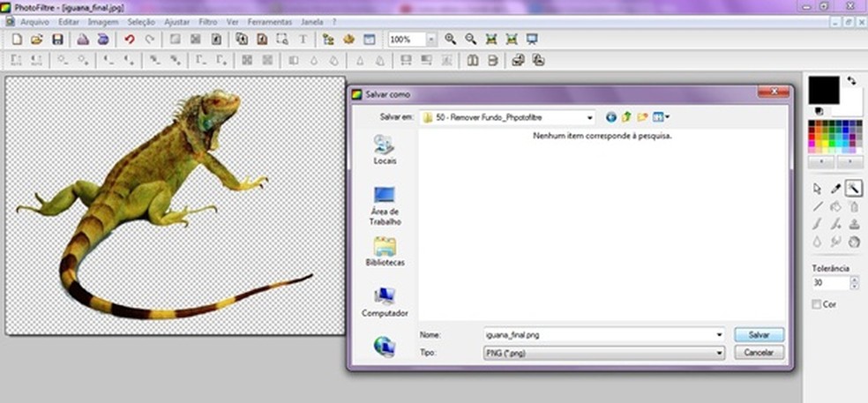
Task: Click the Tolerância value field
Action: coord(831,283)
